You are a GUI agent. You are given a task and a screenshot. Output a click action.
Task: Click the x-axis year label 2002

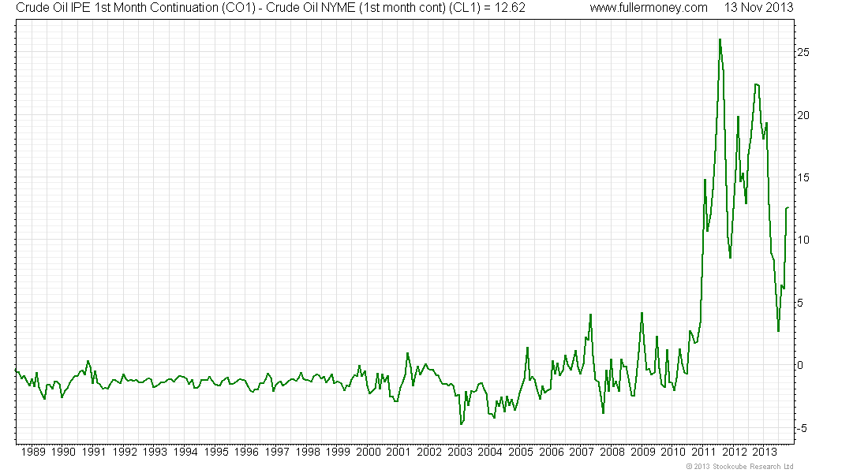pos(429,452)
